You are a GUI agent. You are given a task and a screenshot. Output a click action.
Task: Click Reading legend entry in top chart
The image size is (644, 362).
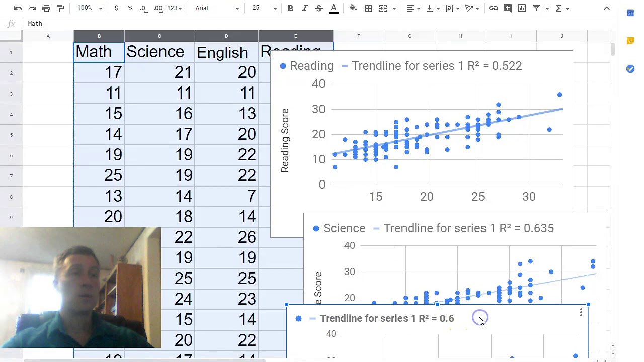click(306, 66)
